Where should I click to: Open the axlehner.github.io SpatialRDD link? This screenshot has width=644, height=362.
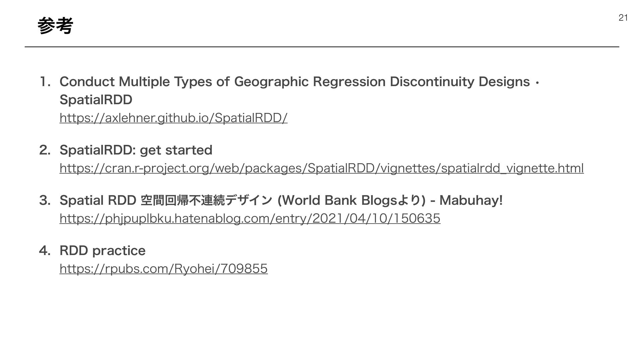click(173, 118)
